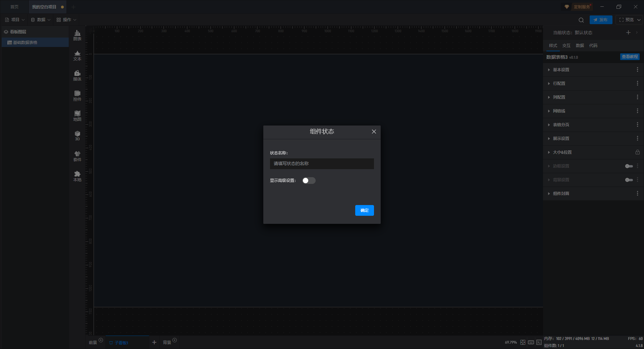Viewport: 644px width, 349px height.
Task: Open the 查看教程 tutorial link
Action: (x=630, y=57)
